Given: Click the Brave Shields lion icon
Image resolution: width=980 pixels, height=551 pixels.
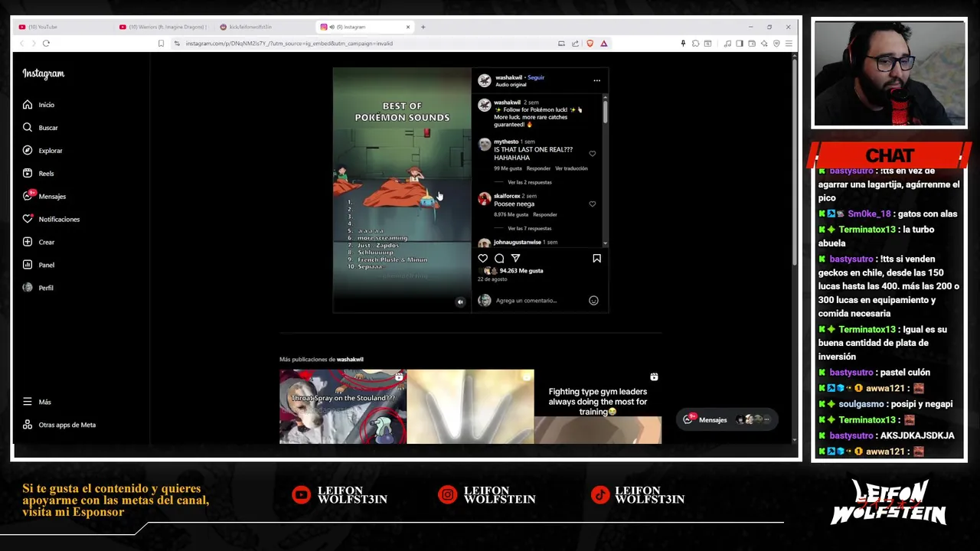Looking at the screenshot, I should [590, 44].
